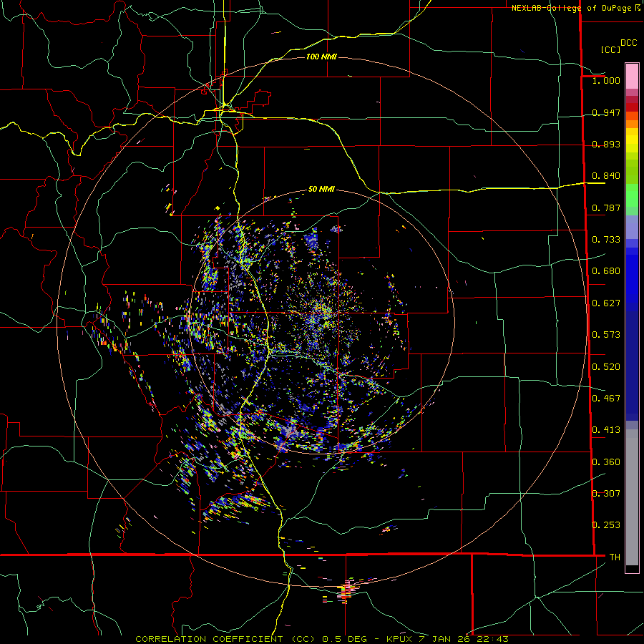Click the NEXLAB-College of DuPage label

(571, 8)
